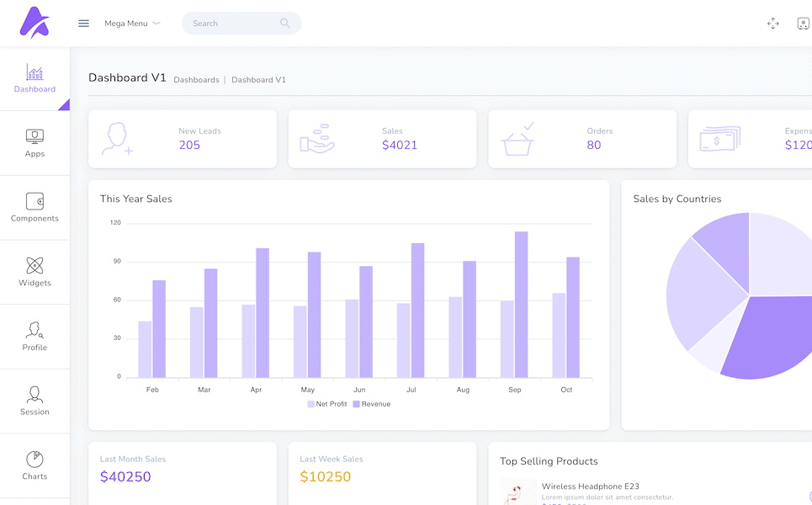Screen dimensions: 812x505
Task: Open Wireless Headphone E23 product
Action: pos(590,486)
